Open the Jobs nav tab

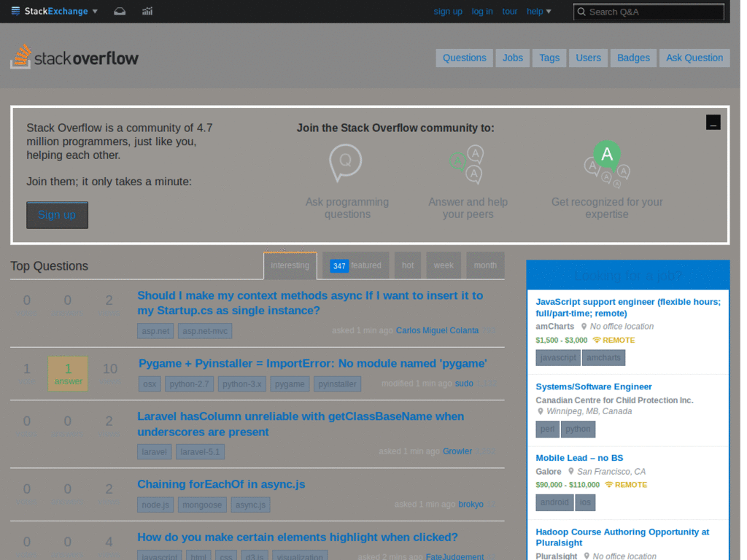click(512, 58)
